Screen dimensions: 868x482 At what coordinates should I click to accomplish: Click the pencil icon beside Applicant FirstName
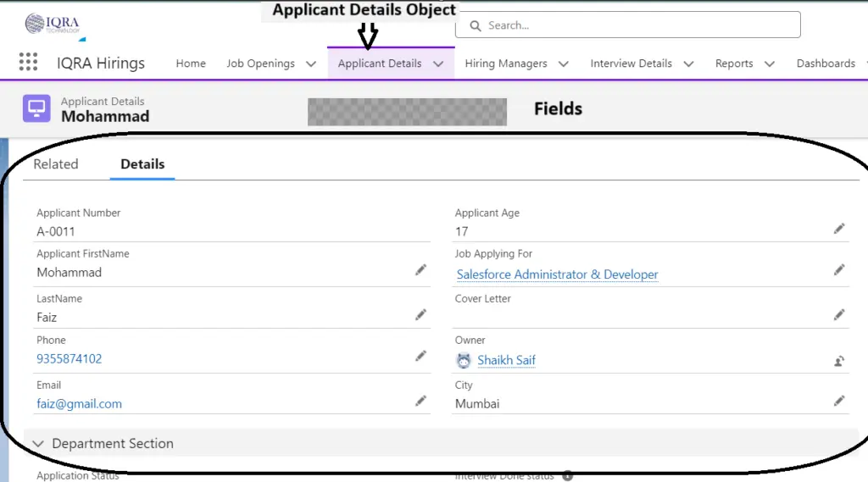pos(420,270)
